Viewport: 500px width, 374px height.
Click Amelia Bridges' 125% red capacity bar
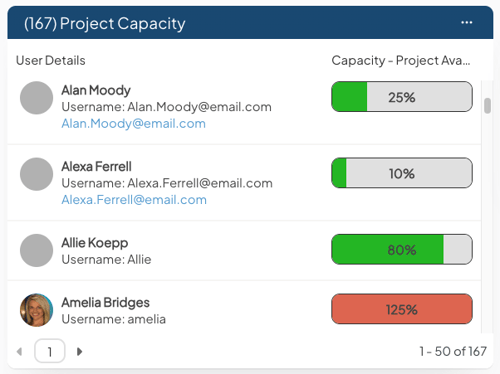(402, 309)
